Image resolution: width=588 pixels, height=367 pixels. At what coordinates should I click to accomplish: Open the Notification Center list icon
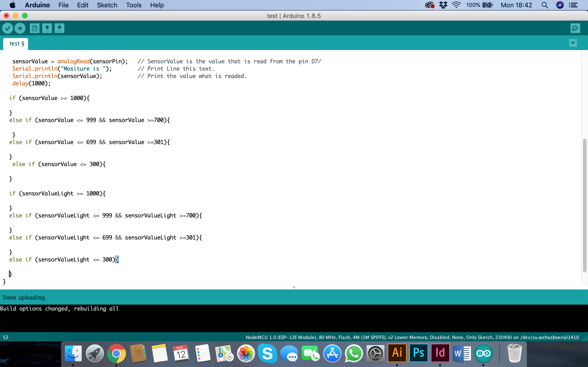pos(574,5)
